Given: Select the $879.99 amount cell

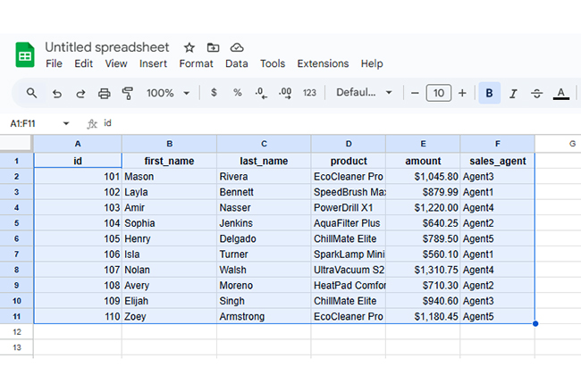Looking at the screenshot, I should point(423,192).
